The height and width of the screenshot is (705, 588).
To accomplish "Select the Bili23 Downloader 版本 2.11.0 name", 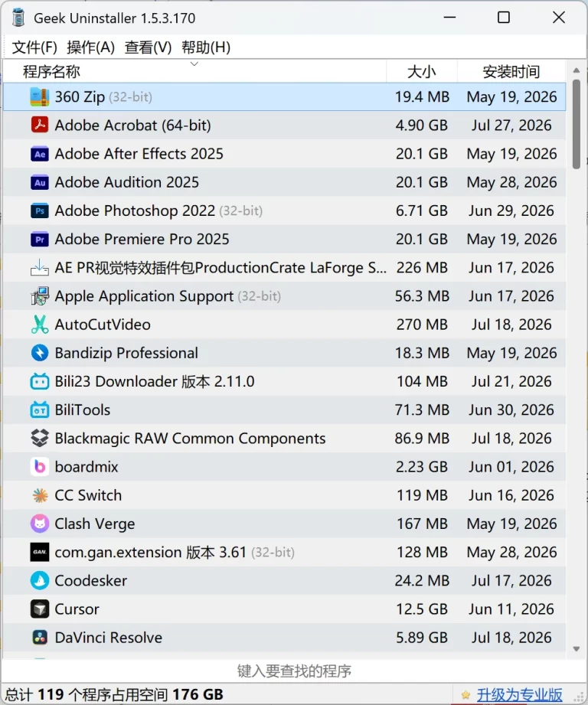I will click(155, 381).
